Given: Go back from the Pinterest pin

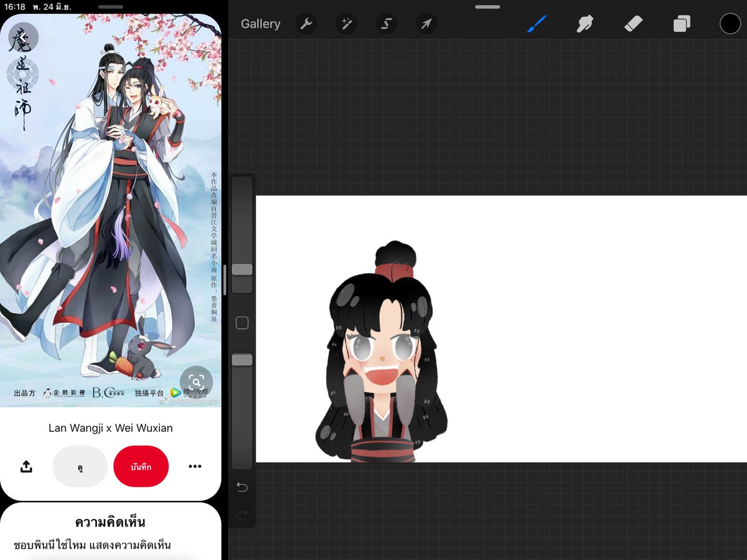Looking at the screenshot, I should [24, 37].
